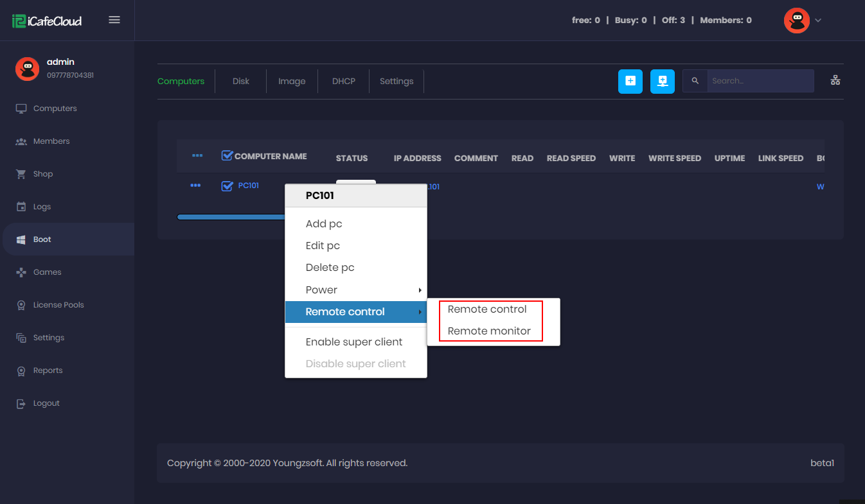Image resolution: width=865 pixels, height=504 pixels.
Task: Switch to the Disk tab
Action: (x=240, y=81)
